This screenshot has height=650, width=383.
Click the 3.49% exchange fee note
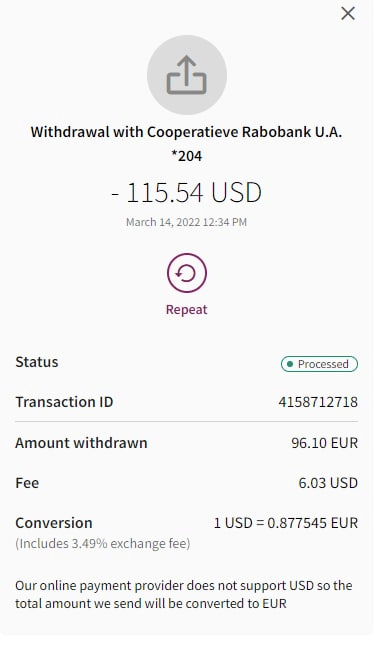click(x=103, y=543)
